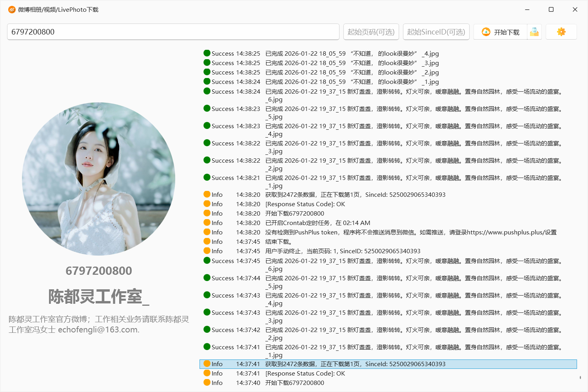Select the 14:37:42 新灯盏盏 message ending _2.jpg

pyautogui.click(x=414, y=334)
